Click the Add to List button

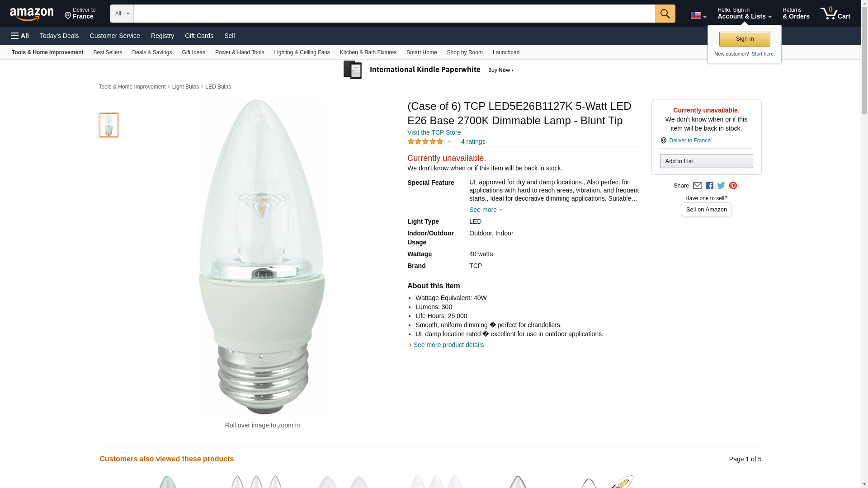(706, 161)
